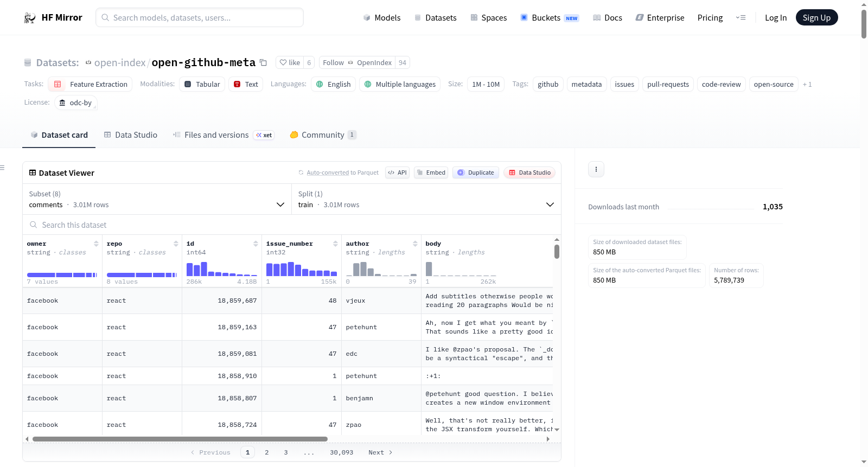Follow the Auto-converted link

[328, 172]
